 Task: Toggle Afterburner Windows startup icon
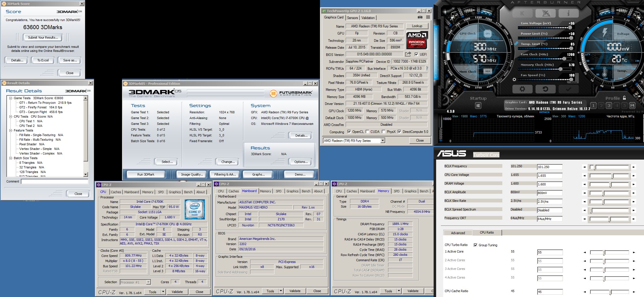point(478,106)
